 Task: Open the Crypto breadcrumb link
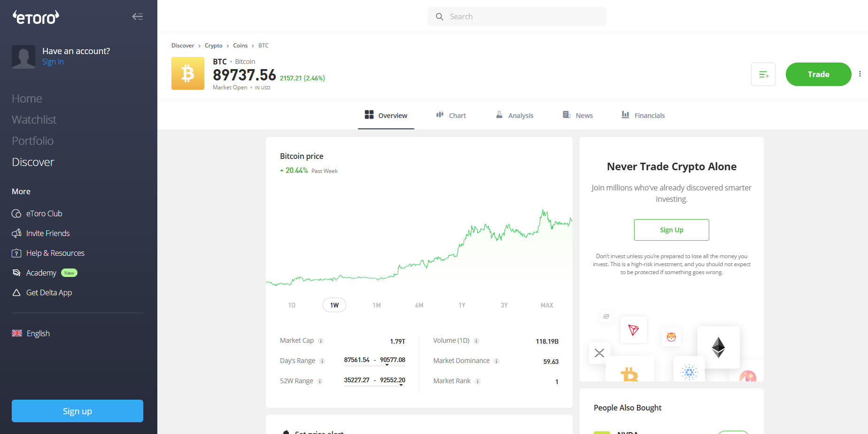point(214,46)
